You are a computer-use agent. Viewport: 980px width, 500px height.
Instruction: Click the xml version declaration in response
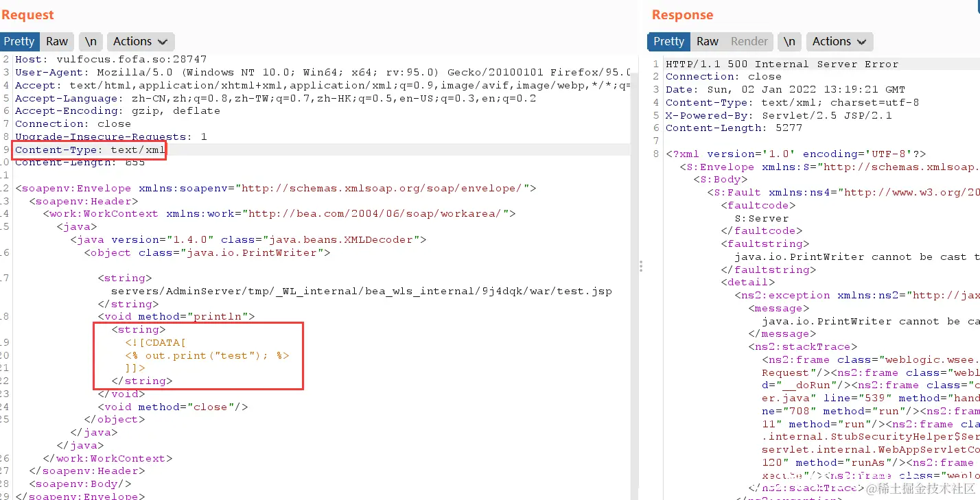tap(795, 154)
